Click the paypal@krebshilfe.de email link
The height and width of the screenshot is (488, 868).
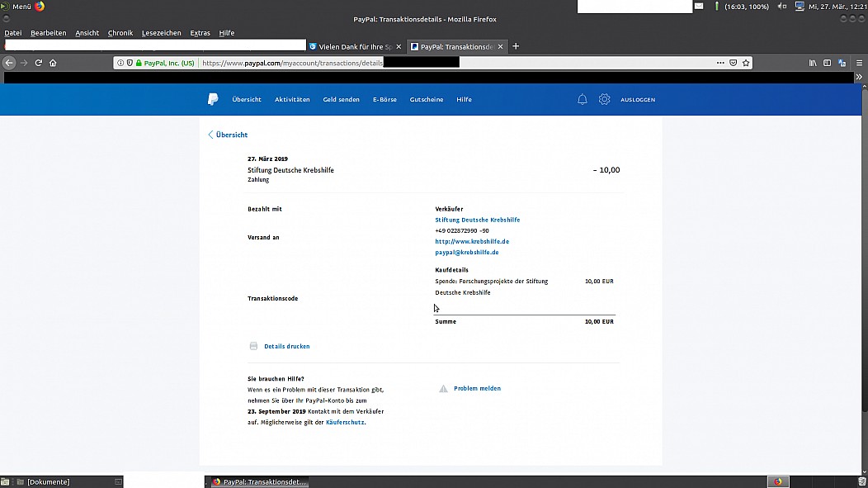click(x=467, y=252)
